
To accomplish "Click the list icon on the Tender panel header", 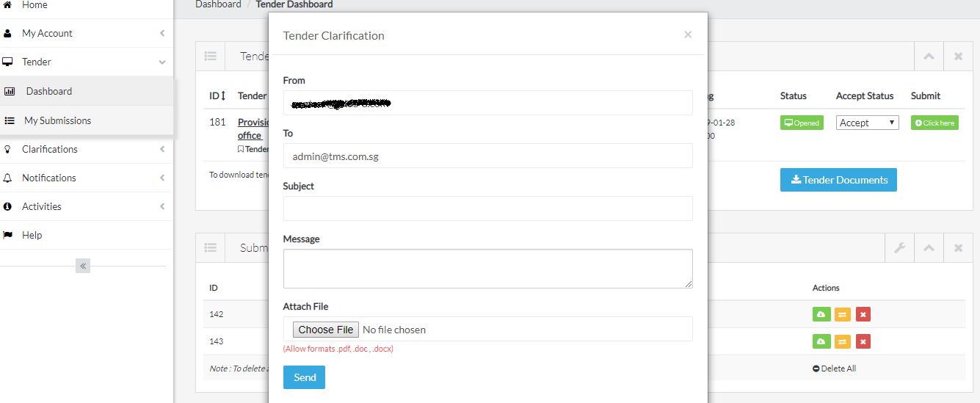I will click(211, 56).
